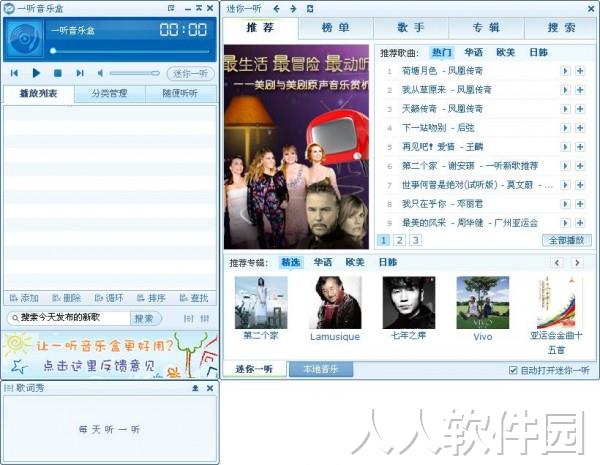Skip to the next track
The height and width of the screenshot is (465, 600).
[80, 73]
